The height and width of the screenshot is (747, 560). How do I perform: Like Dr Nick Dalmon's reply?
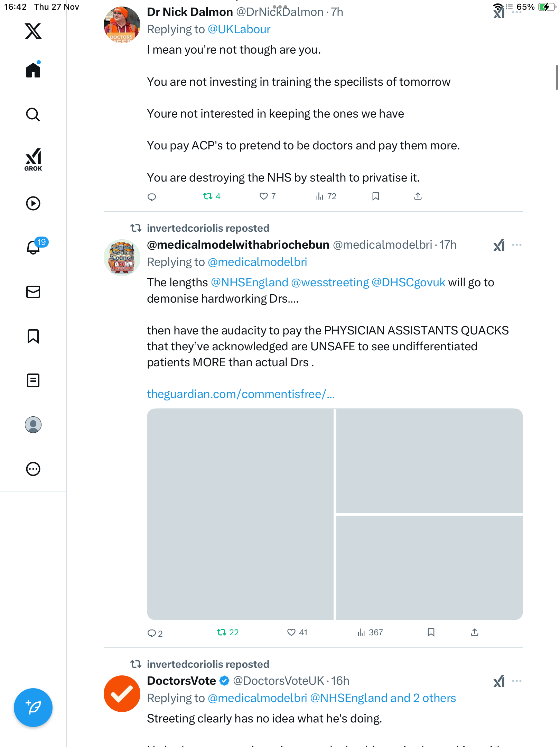[264, 196]
